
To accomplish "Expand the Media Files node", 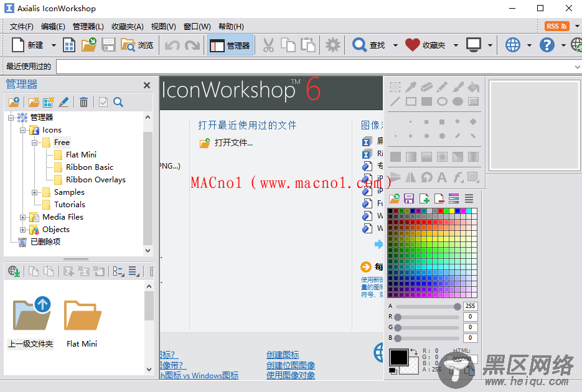I will [x=22, y=217].
